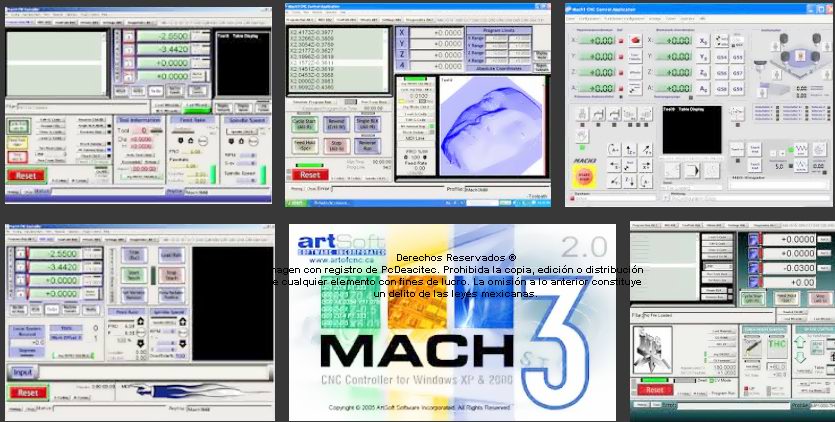835x422 pixels.
Task: Click graph icon right of Table Display, gray screen
Action: click(736, 112)
